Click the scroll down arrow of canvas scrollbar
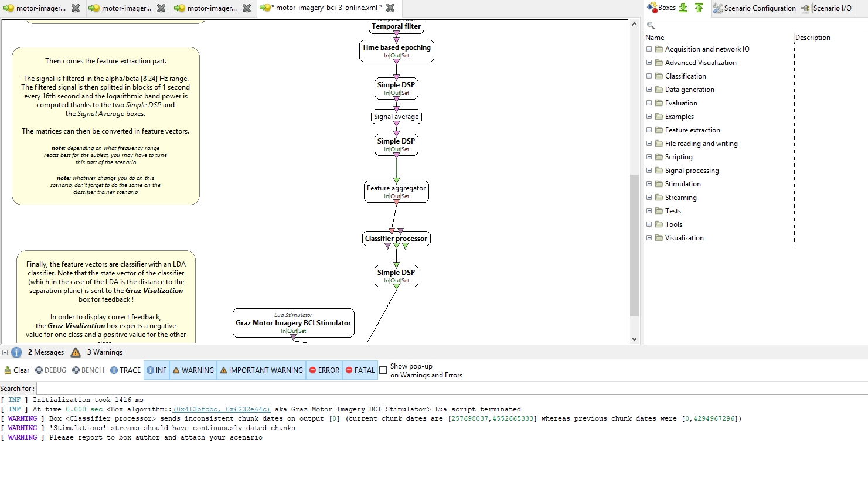Screen dimensions: 868x497 [634, 339]
